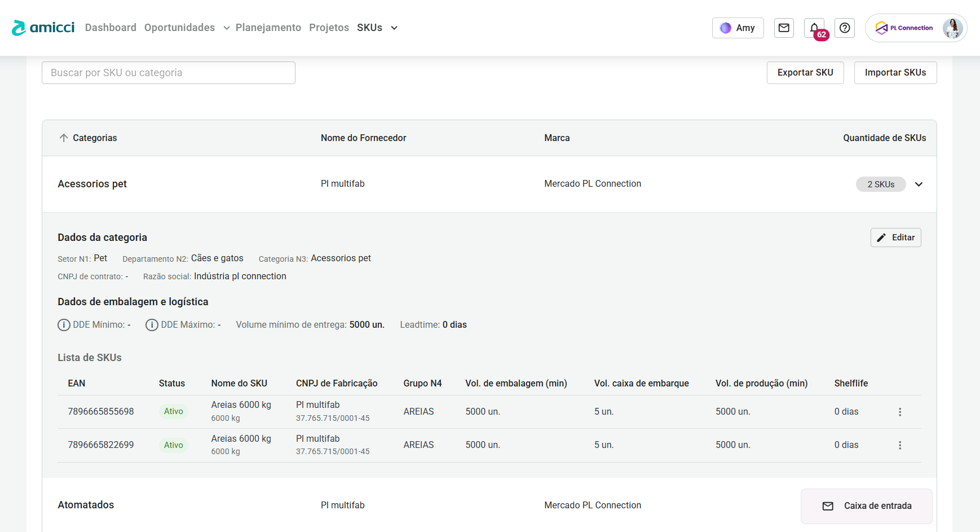Open notifications bell with 62 badge
This screenshot has width=980, height=532.
click(814, 28)
